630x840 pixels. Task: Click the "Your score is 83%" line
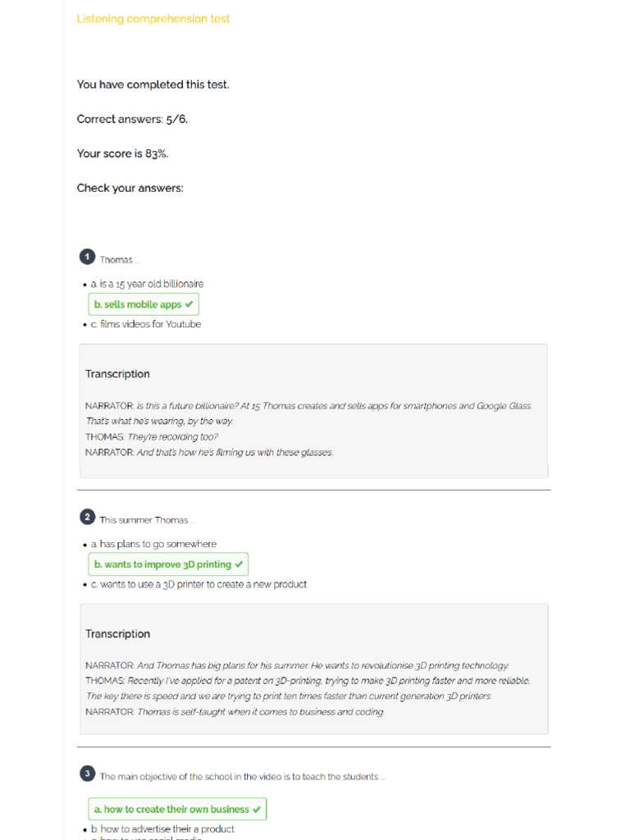(x=122, y=153)
